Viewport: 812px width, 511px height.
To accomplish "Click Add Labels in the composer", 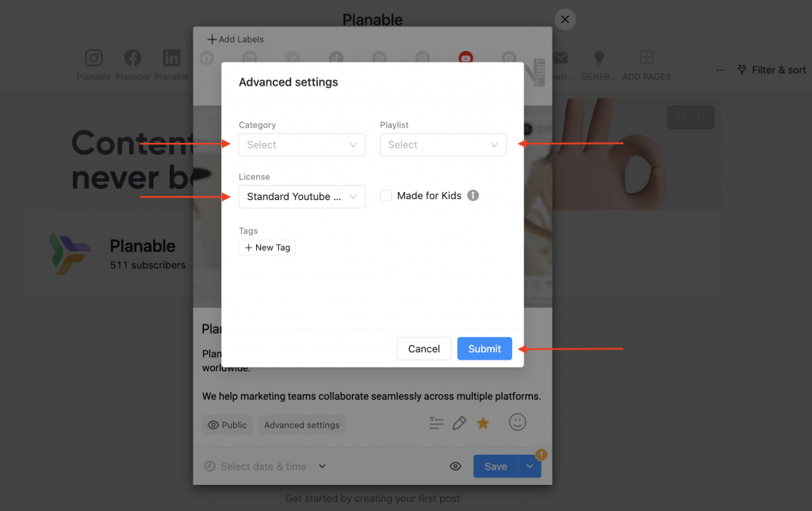I will (235, 40).
